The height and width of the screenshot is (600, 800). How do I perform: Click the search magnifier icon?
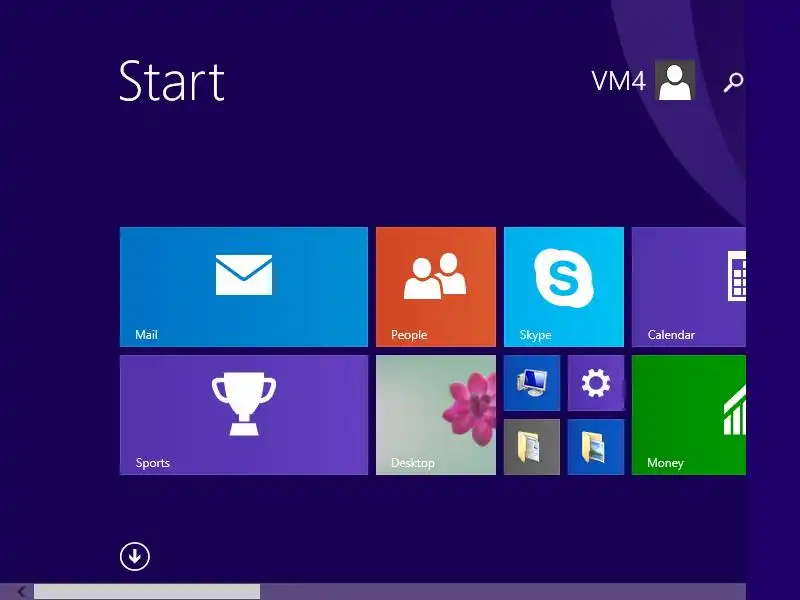coord(733,82)
